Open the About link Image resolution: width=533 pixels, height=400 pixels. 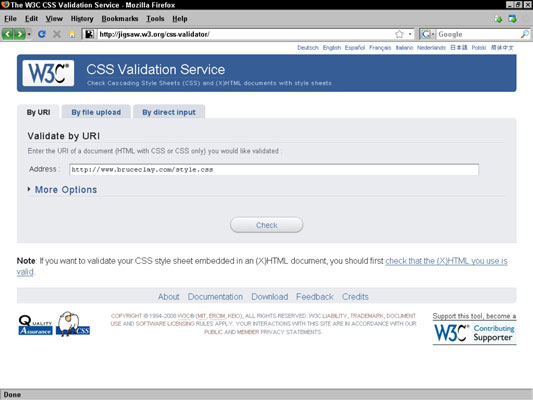point(168,297)
